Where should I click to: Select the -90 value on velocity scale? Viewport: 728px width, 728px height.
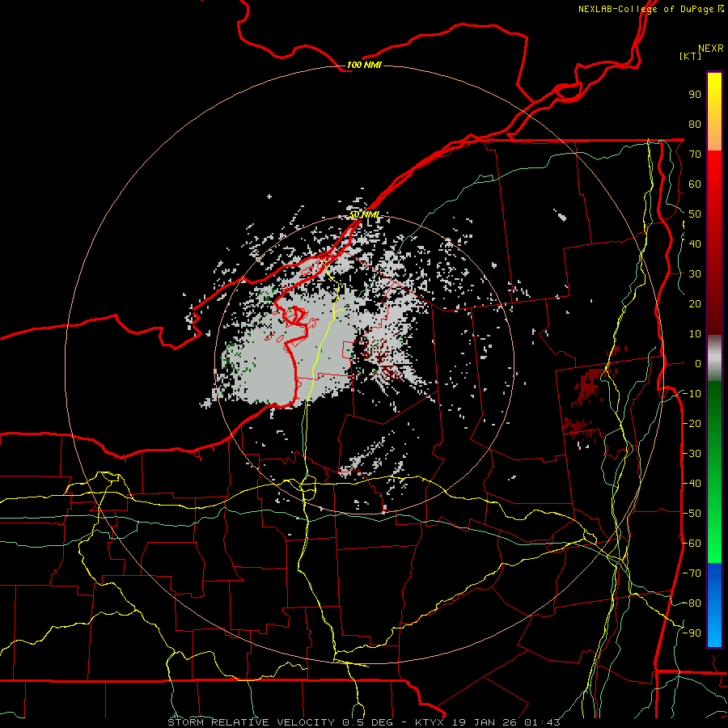pyautogui.click(x=692, y=633)
